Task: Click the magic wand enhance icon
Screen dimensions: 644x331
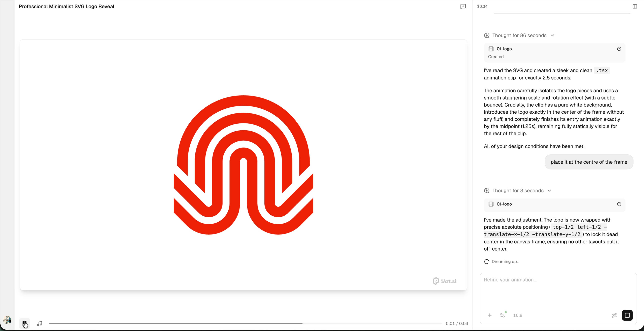Action: (614, 315)
